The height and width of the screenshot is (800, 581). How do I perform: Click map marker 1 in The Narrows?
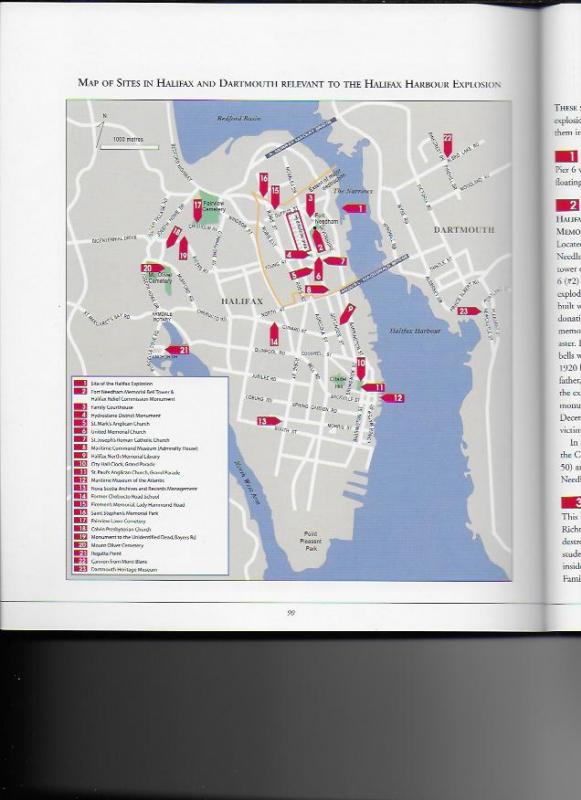pos(354,208)
